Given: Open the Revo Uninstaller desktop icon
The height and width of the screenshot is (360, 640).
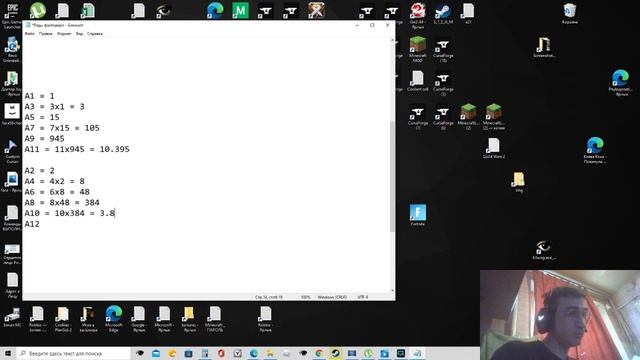Looking at the screenshot, I should click(12, 49).
